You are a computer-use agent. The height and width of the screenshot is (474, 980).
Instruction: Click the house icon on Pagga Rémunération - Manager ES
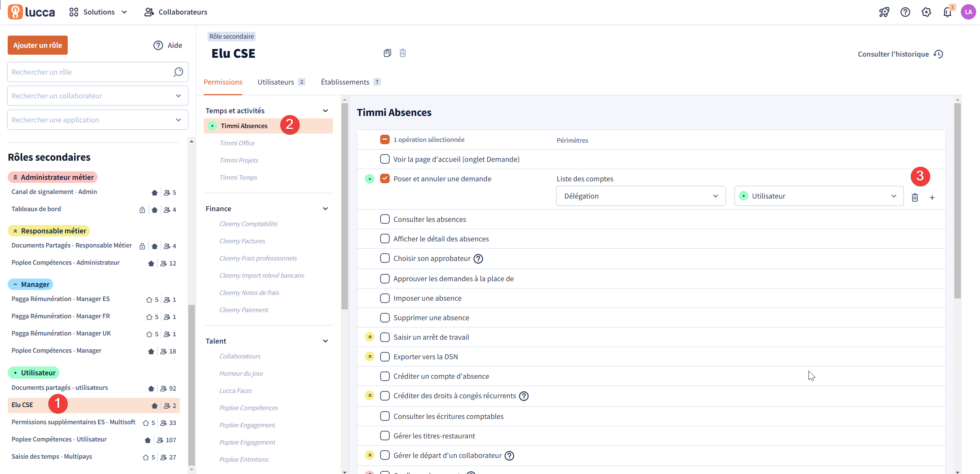point(149,300)
